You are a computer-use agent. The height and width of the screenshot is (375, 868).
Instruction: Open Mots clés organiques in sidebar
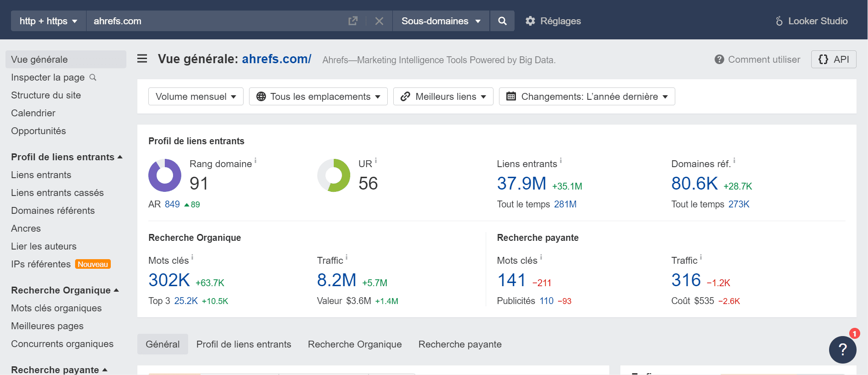click(x=56, y=308)
